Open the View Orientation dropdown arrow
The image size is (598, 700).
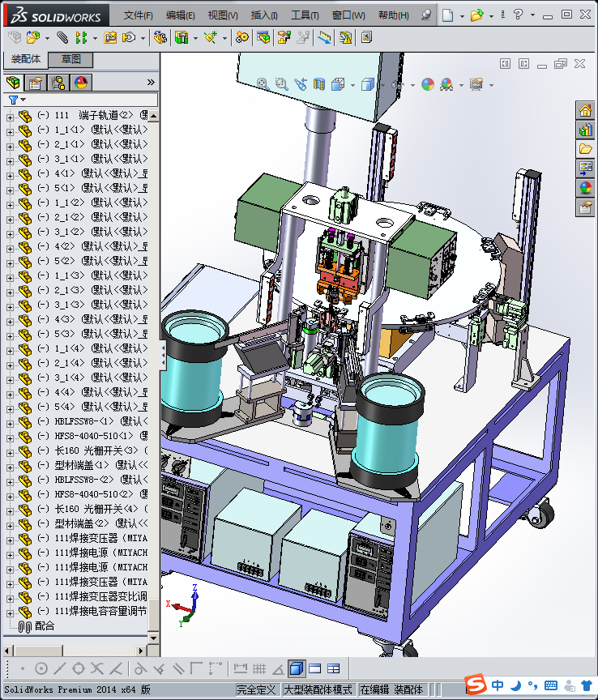coord(352,85)
